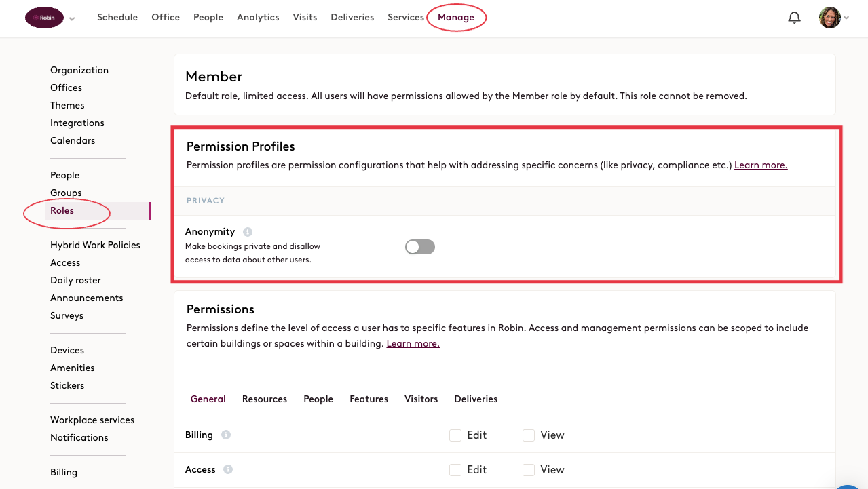The height and width of the screenshot is (489, 868).
Task: Open the Visits section
Action: 305,18
